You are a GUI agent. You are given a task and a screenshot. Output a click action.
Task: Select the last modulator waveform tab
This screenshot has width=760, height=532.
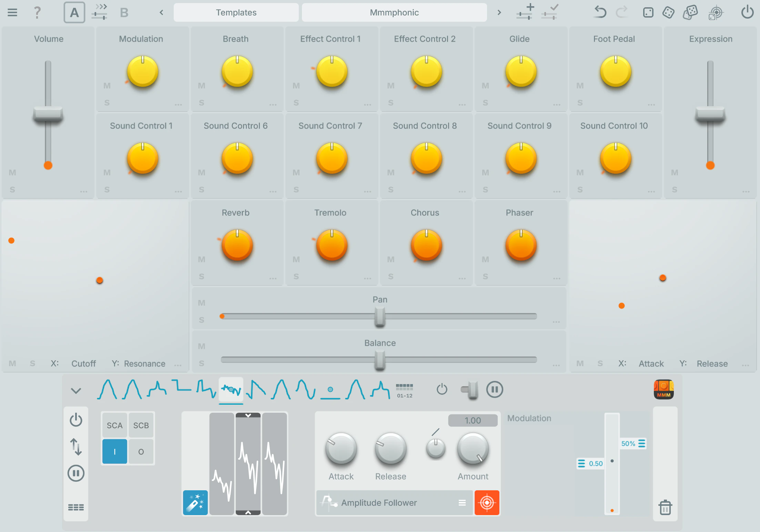[x=380, y=390]
